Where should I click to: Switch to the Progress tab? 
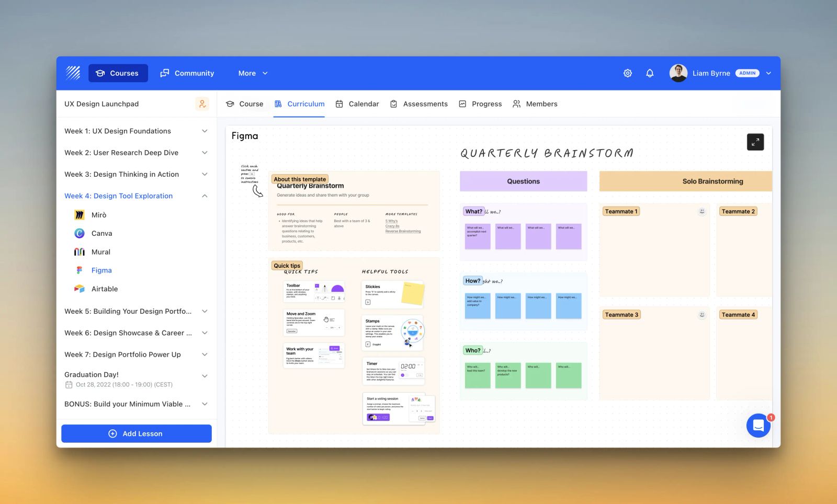click(x=480, y=104)
